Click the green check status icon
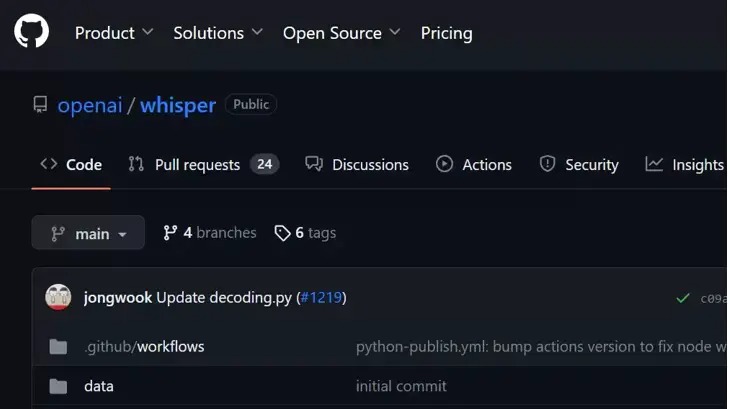Screen dimensions: 730x409 point(683,298)
